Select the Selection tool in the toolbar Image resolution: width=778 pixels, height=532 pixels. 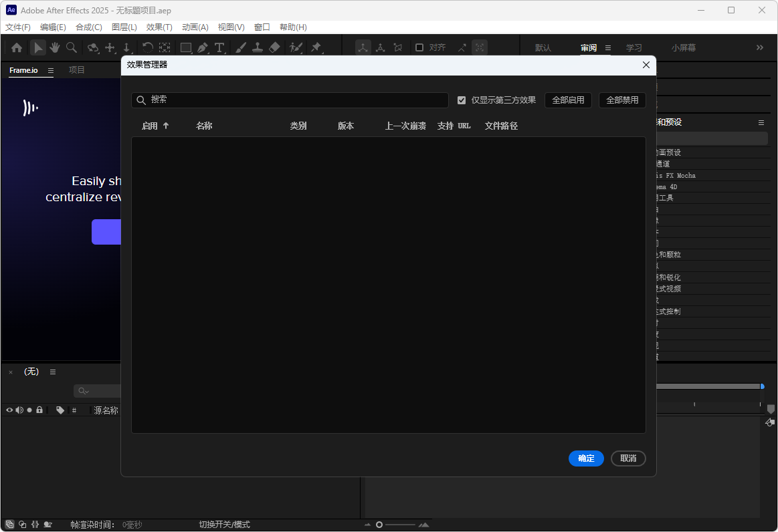tap(38, 47)
